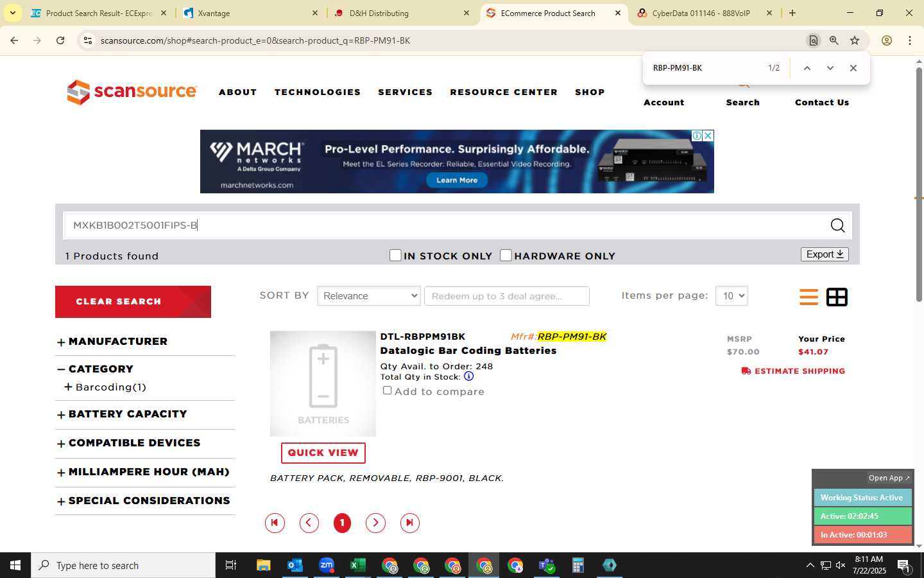This screenshot has height=578, width=924.
Task: Expand the COMPATIBLE DEVICES filter
Action: click(x=61, y=444)
